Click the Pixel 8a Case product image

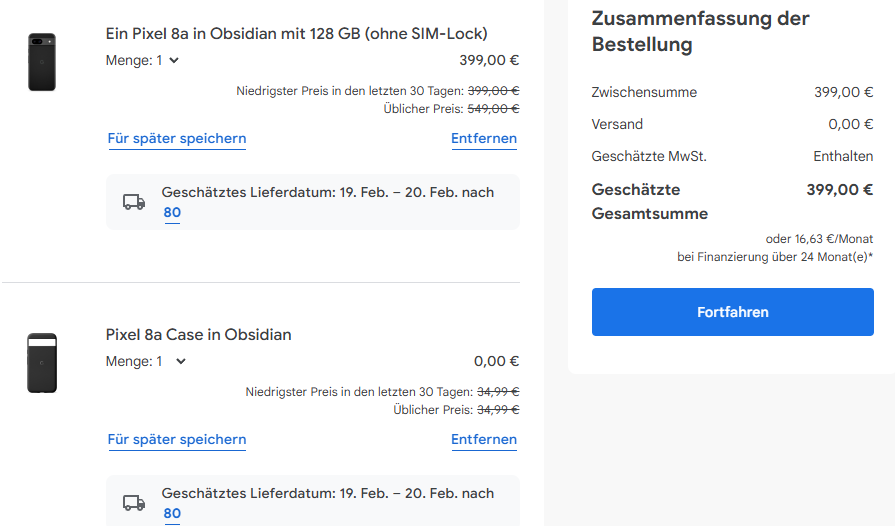42,362
